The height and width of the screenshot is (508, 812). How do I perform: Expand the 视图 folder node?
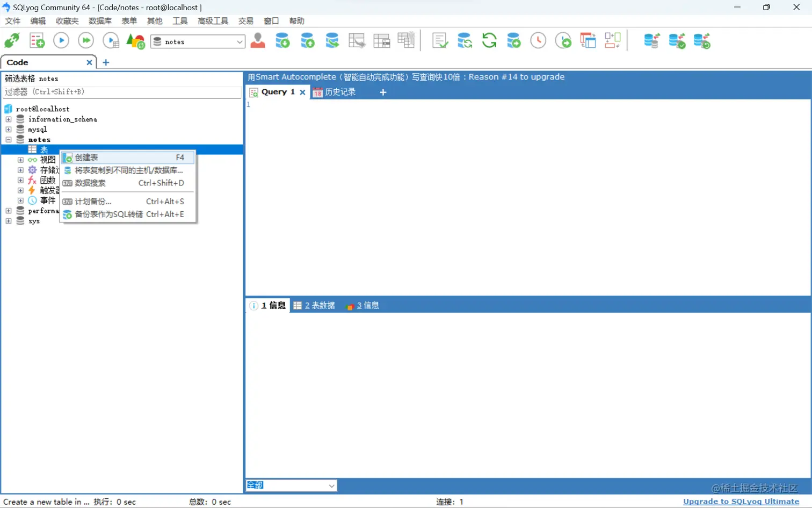click(x=20, y=160)
